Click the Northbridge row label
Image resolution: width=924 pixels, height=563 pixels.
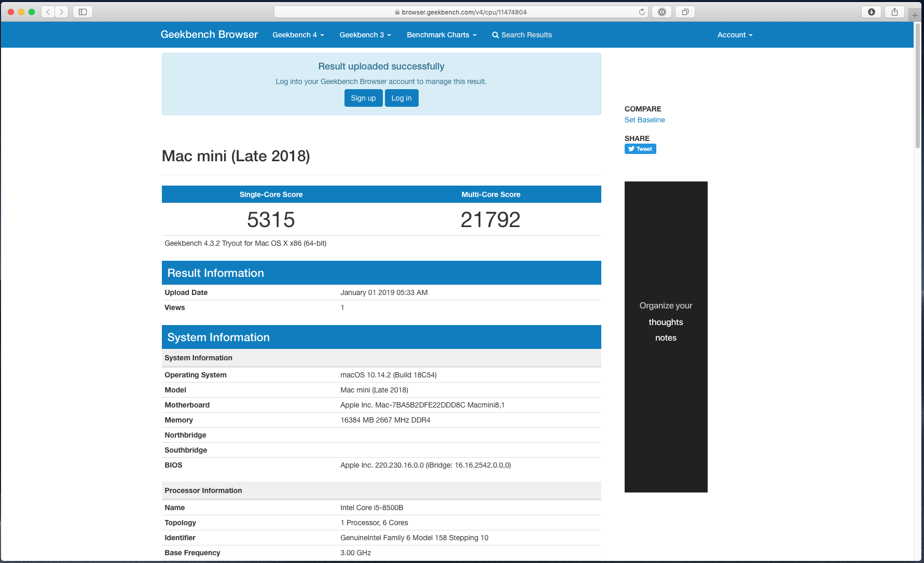[185, 435]
